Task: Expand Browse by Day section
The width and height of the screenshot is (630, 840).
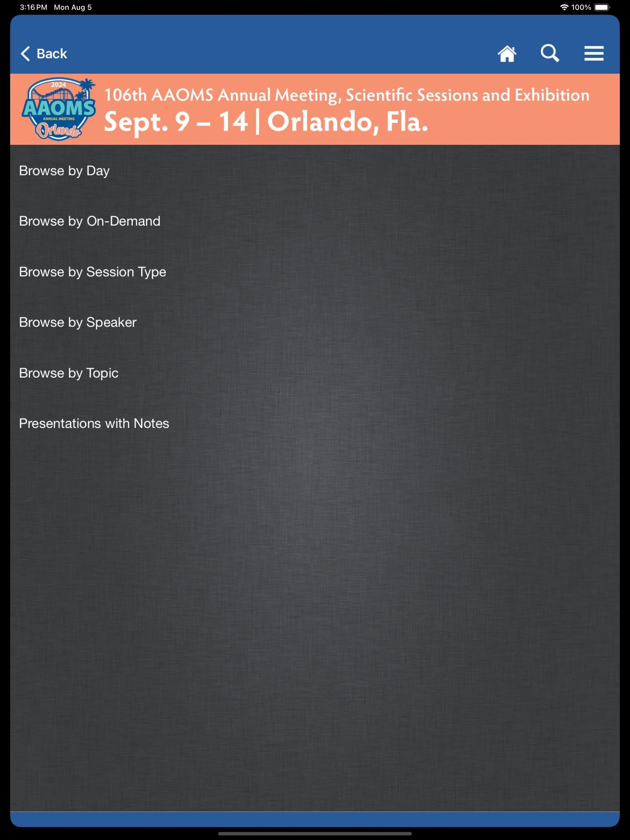Action: (x=64, y=171)
